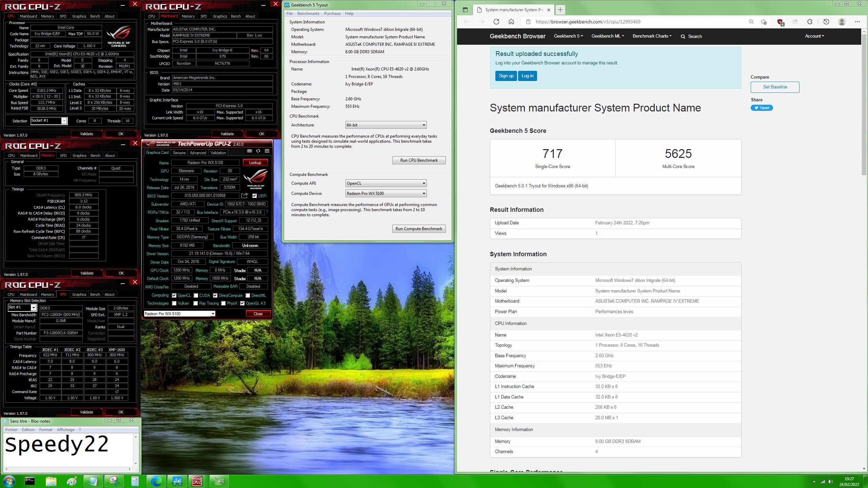Open the browser settings three-dot menu
Image resolution: width=868 pixels, height=488 pixels.
coord(857,22)
